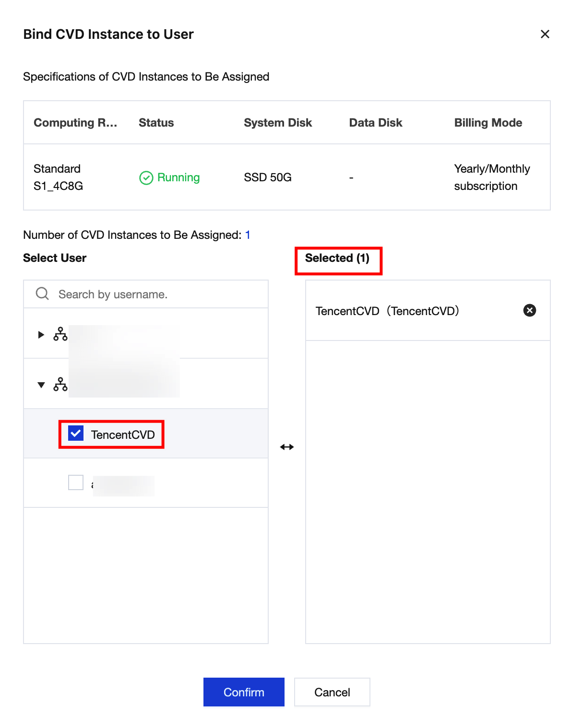Close the Bind CVD Instance dialog
Image resolution: width=571 pixels, height=728 pixels.
(x=545, y=34)
